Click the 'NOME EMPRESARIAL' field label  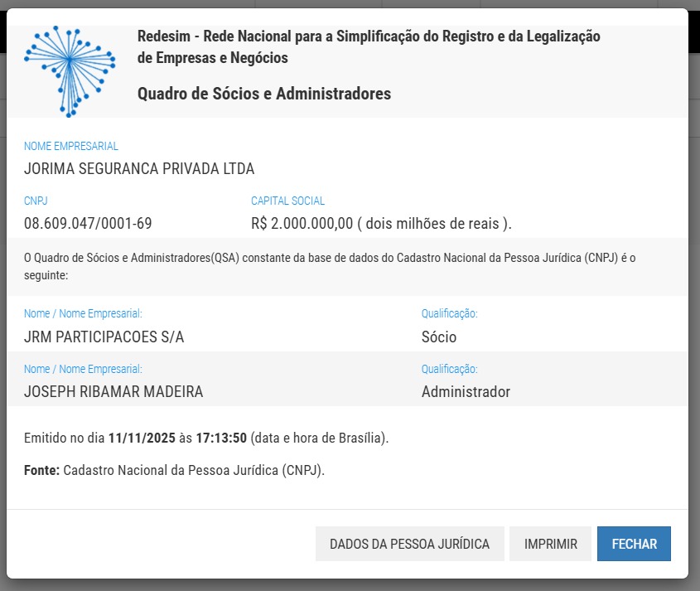click(71, 146)
